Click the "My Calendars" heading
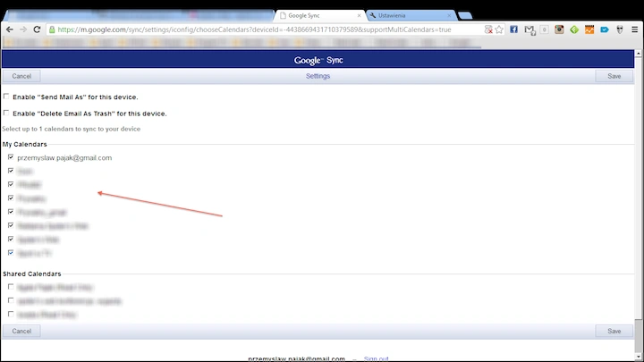644x362 pixels. [x=25, y=144]
